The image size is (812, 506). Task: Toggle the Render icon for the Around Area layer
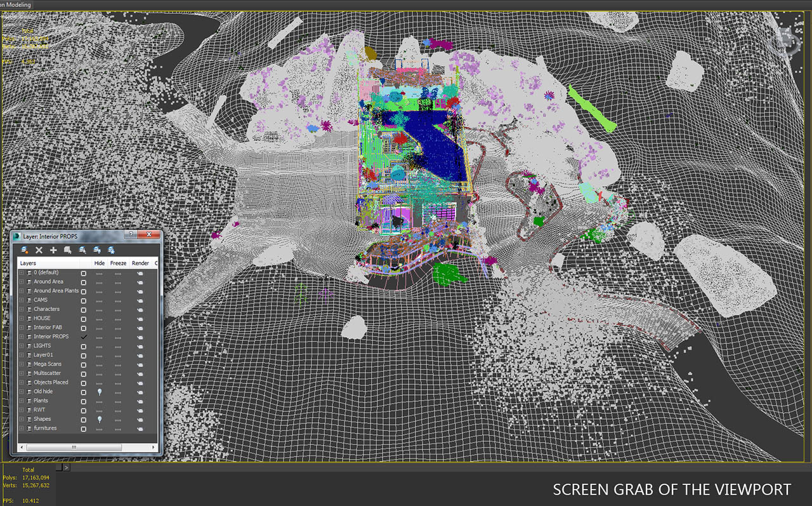click(x=140, y=282)
